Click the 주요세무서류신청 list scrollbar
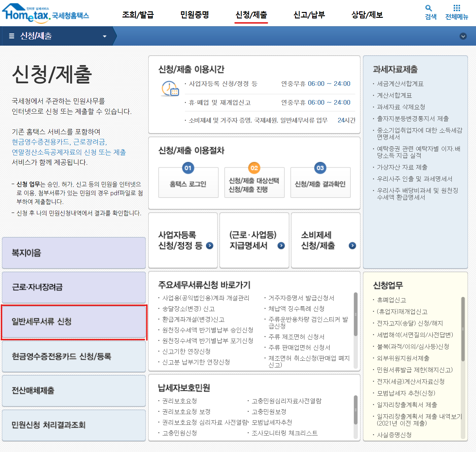 coord(356,314)
